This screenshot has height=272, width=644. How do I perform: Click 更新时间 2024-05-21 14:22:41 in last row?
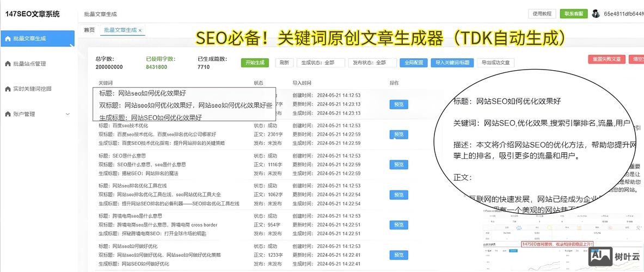[327, 255]
